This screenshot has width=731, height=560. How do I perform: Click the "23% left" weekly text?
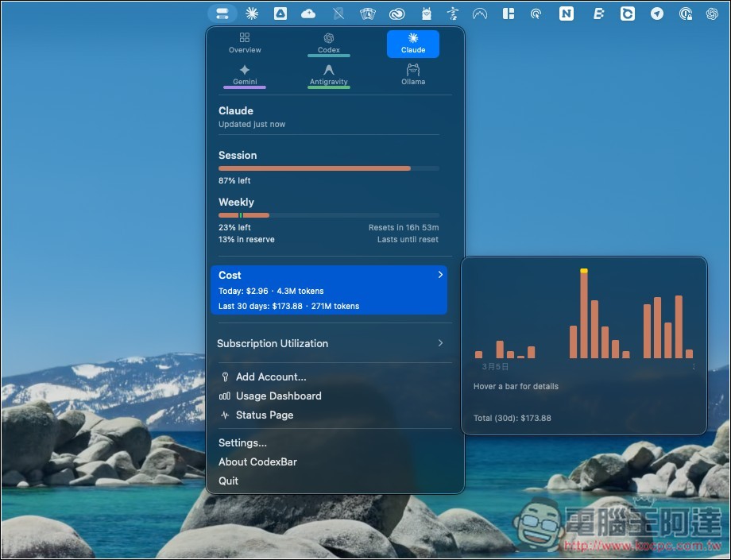click(x=234, y=228)
